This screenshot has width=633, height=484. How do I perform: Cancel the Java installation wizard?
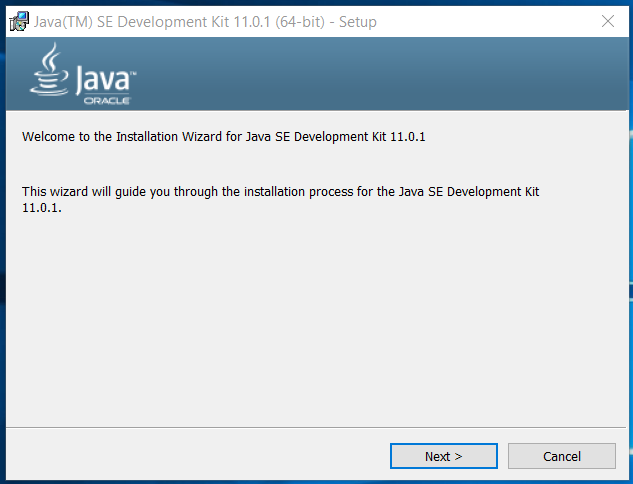point(562,456)
